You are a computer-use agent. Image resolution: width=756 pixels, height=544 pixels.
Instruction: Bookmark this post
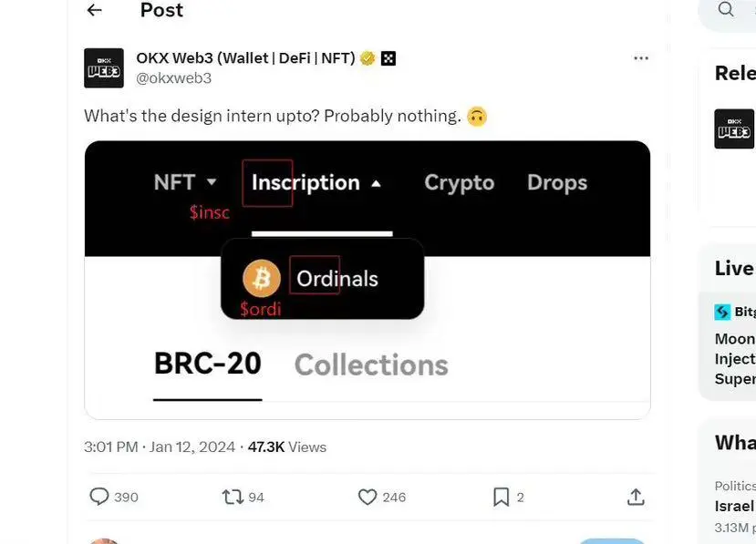501,497
